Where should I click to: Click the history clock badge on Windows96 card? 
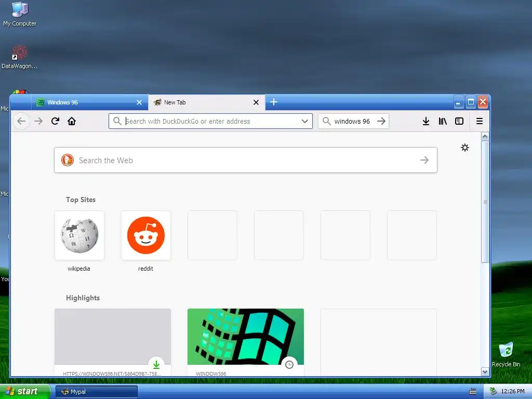point(289,365)
